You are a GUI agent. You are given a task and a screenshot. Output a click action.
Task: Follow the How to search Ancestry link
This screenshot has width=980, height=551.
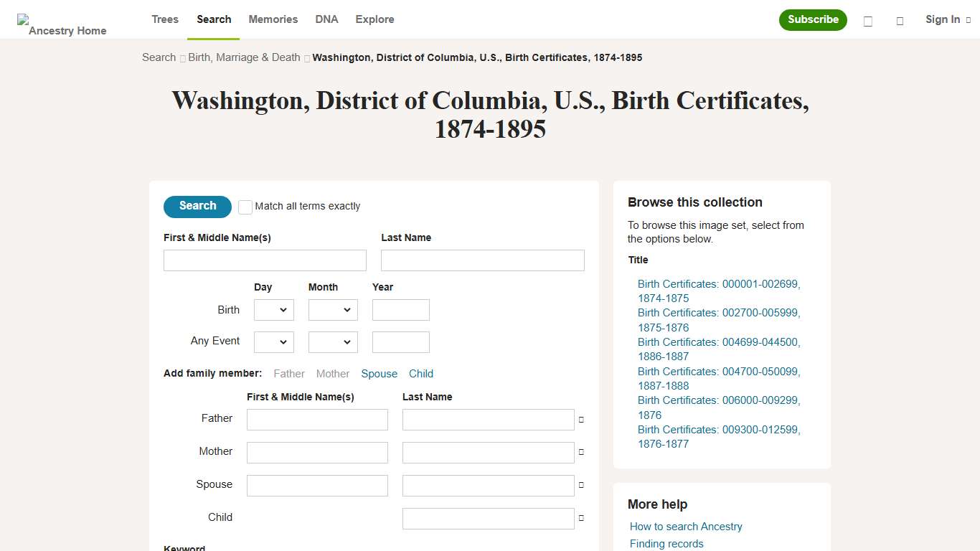pyautogui.click(x=685, y=526)
